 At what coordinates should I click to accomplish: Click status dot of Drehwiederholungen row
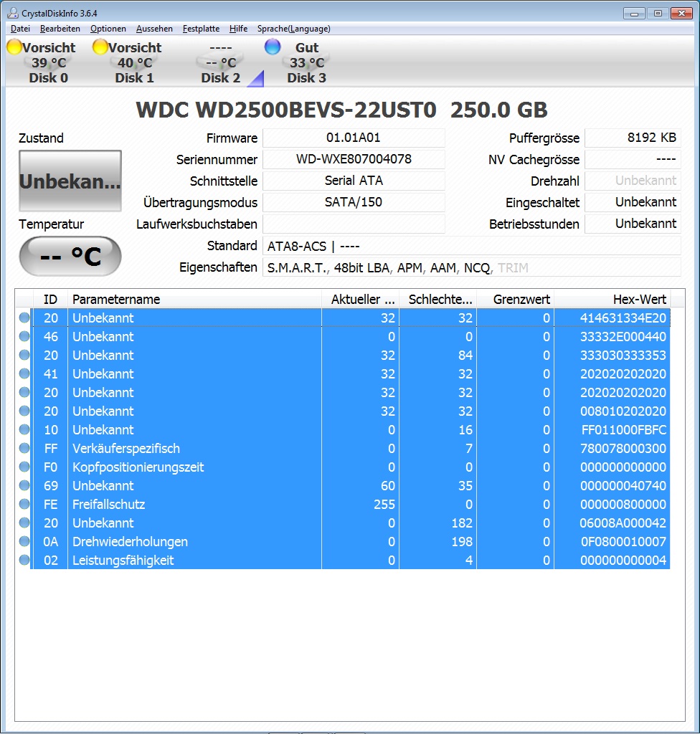tap(24, 542)
